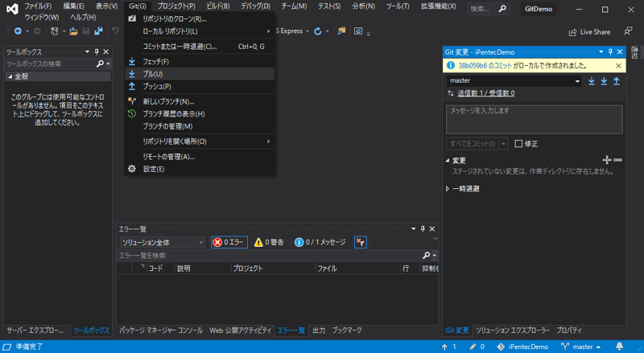Collapse the 変更 section

[448, 161]
